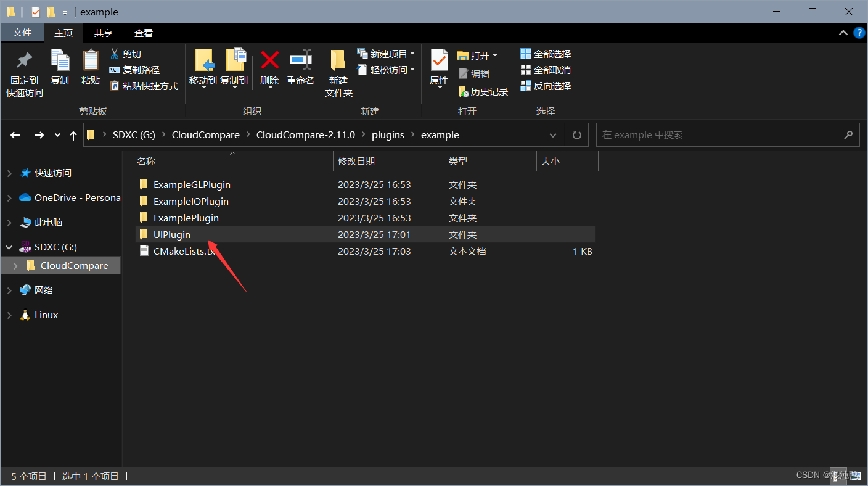Invert selection (反向选择)
Image resolution: width=868 pixels, height=486 pixels.
(546, 86)
